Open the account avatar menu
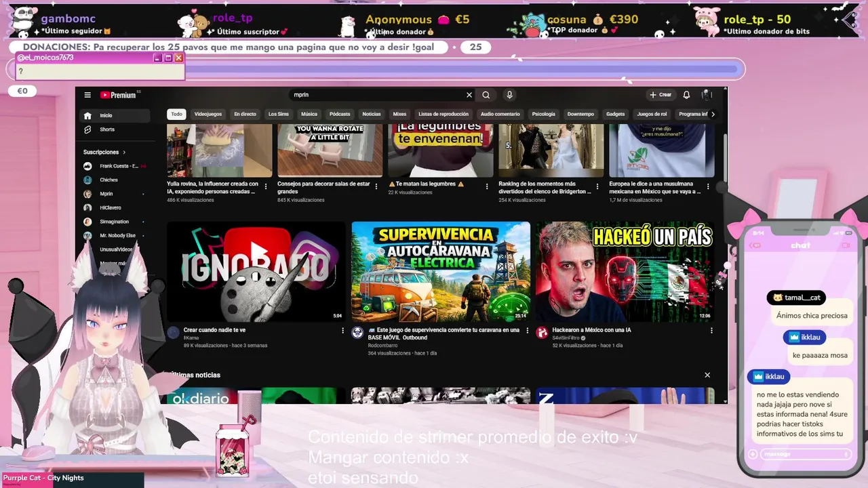868x488 pixels. coord(706,95)
